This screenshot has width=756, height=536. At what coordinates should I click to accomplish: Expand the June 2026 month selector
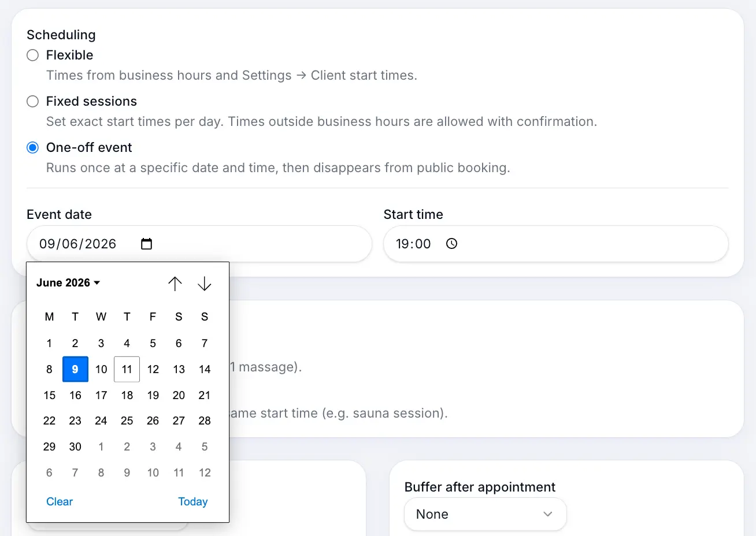tap(68, 282)
